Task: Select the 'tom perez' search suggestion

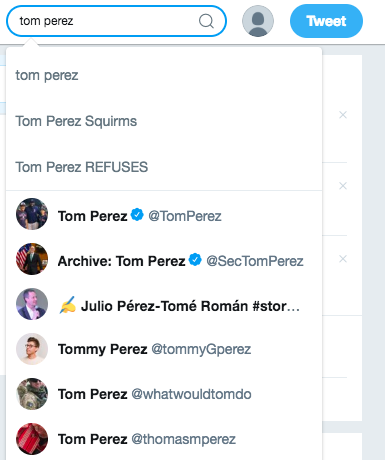Action: tap(164, 75)
